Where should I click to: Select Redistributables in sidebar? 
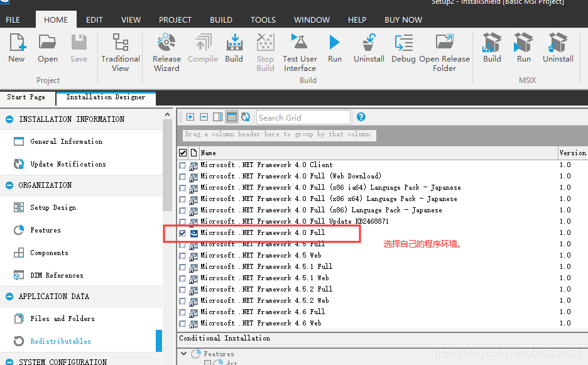[60, 341]
